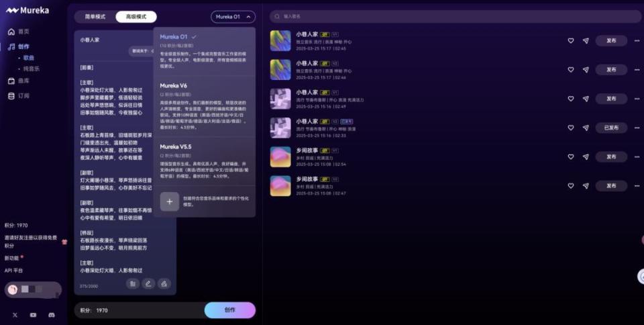This screenshot has height=325, width=644.
Task: Click the eraser icon below the lyrics
Action: [x=164, y=283]
